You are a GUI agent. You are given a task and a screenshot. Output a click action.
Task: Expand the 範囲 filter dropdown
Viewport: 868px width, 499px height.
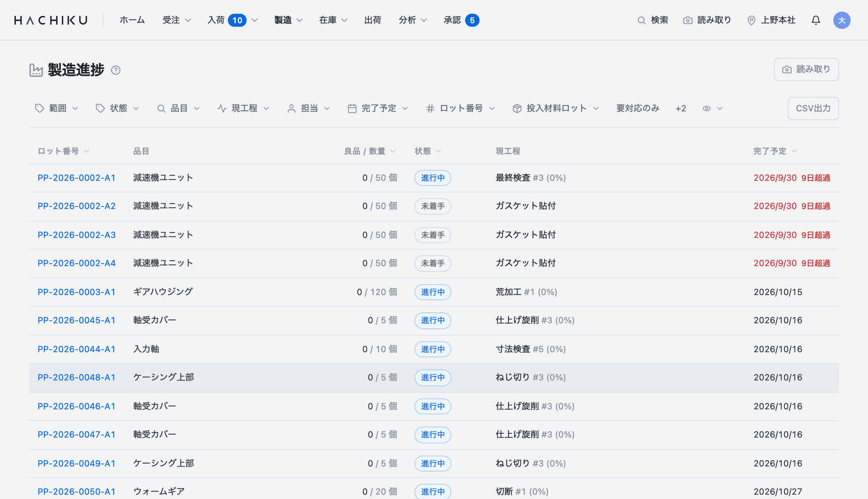56,108
